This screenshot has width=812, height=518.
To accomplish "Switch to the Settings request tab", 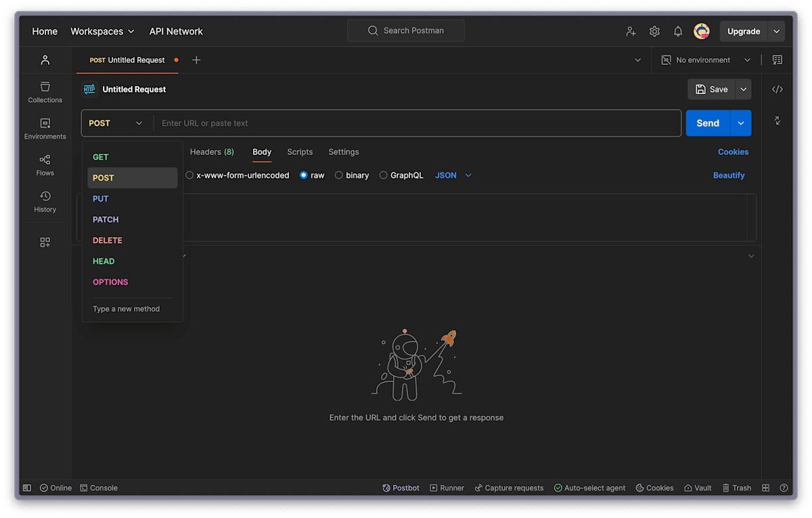I will tap(344, 152).
